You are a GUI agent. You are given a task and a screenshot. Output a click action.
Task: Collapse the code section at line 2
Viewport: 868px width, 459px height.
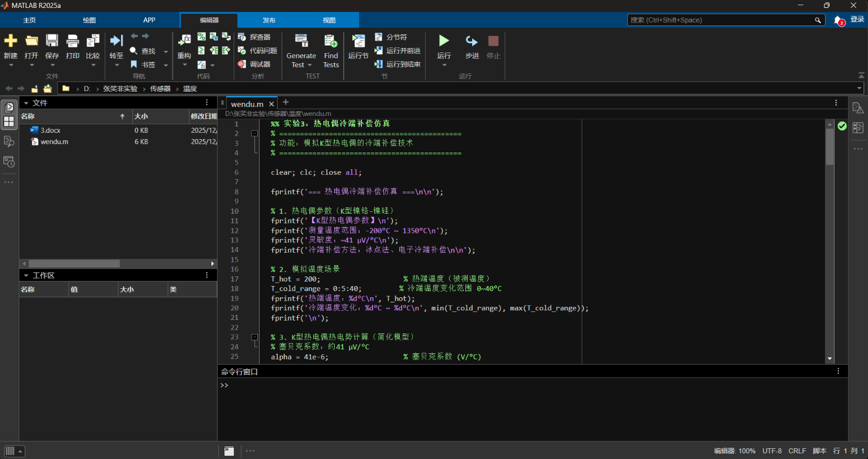(x=254, y=133)
